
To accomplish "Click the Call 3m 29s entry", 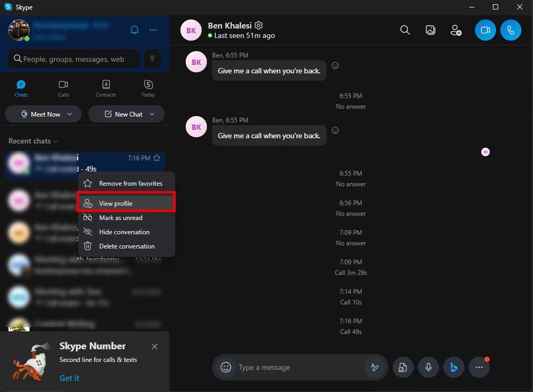I will click(351, 273).
